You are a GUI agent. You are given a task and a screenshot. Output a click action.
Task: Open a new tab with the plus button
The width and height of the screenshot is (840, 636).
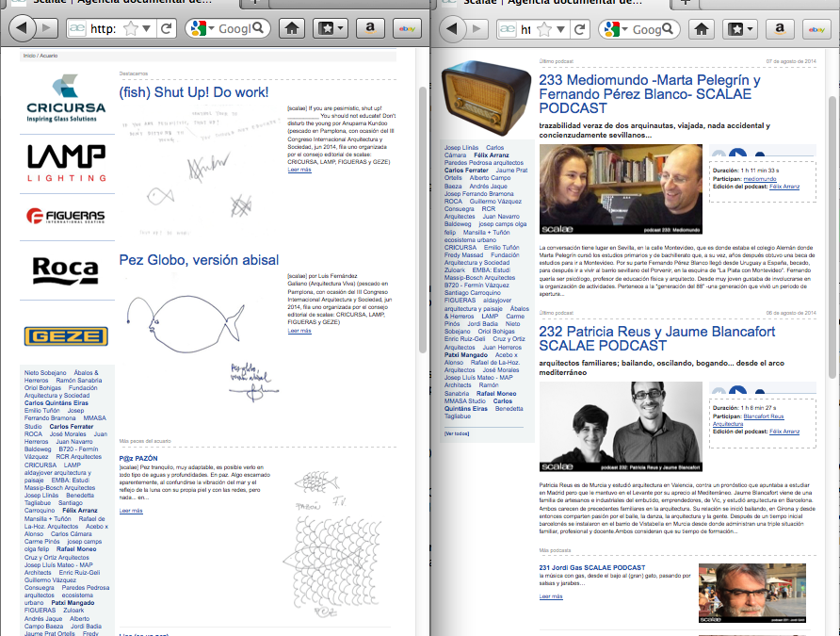point(686,3)
